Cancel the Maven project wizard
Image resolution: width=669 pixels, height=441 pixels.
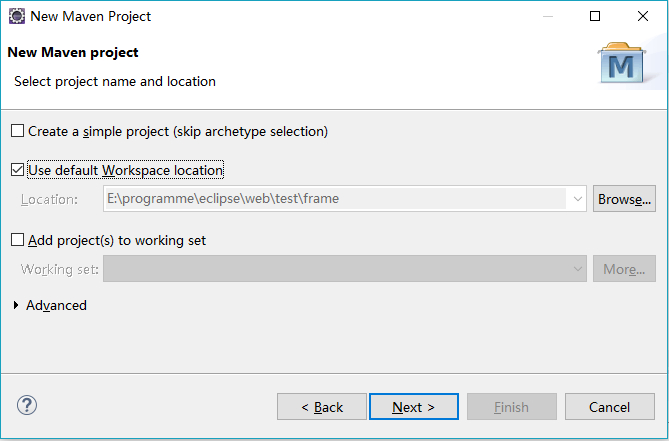pos(610,407)
